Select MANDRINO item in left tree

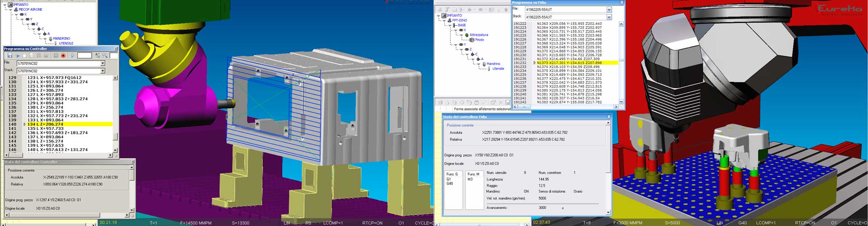[x=61, y=38]
